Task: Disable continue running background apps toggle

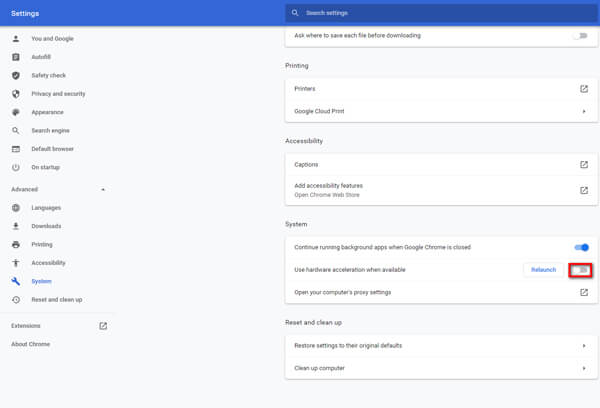Action: click(582, 248)
